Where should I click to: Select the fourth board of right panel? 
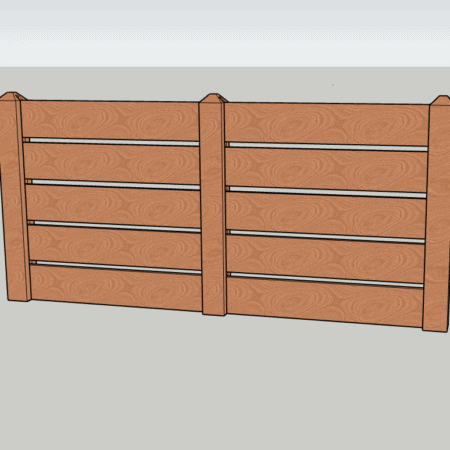(325, 258)
